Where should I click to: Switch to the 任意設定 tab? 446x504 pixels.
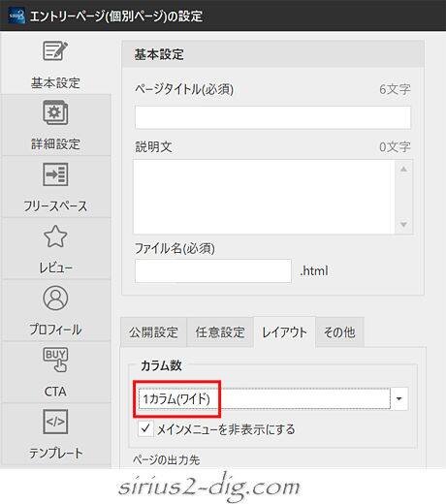220,332
